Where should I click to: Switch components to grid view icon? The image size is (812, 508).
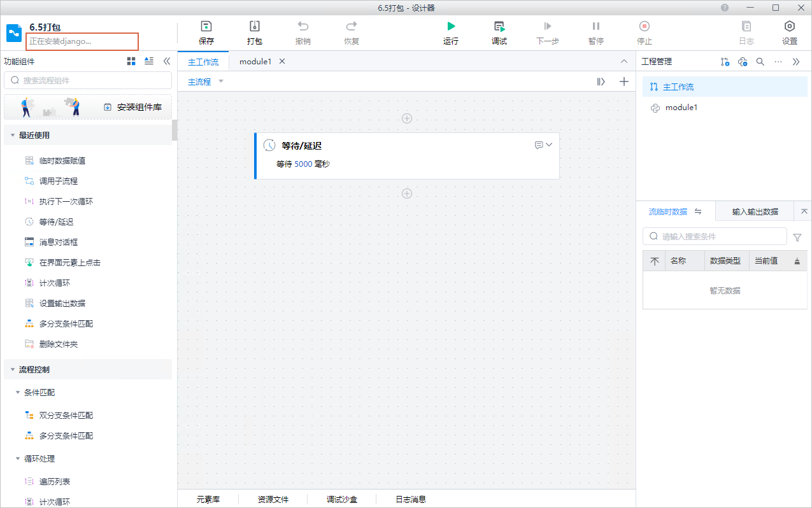click(x=131, y=61)
